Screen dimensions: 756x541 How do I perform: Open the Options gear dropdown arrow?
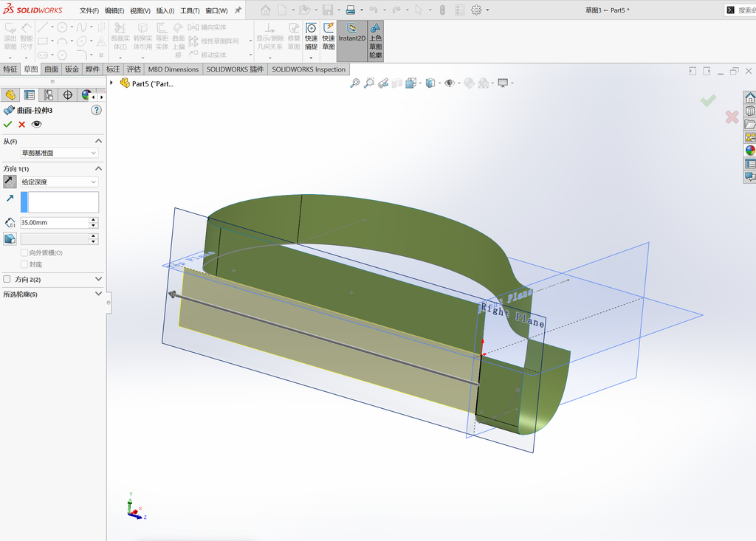point(487,10)
